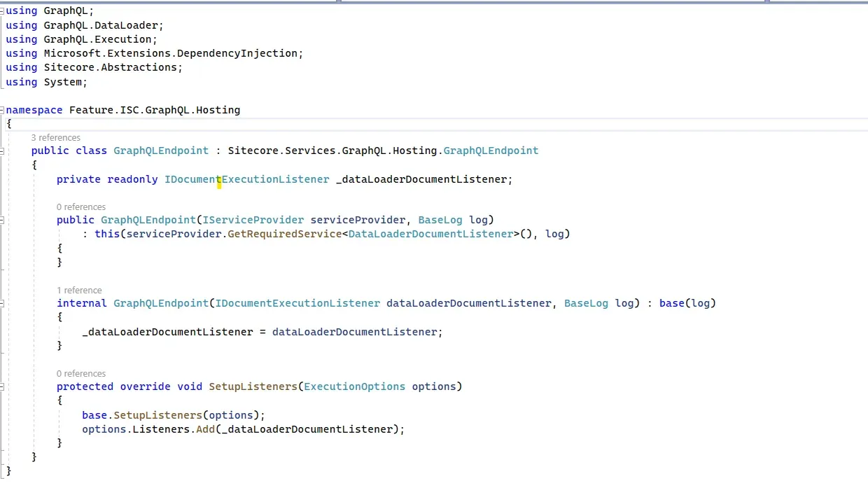This screenshot has width=868, height=488.
Task: Click 'Feature.ISC.GraphQL.Hosting' namespace name
Action: click(x=155, y=110)
